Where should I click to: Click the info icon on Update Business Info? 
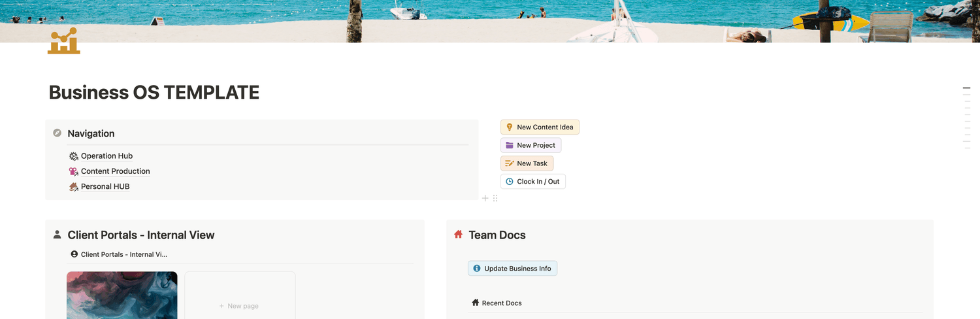pos(477,269)
